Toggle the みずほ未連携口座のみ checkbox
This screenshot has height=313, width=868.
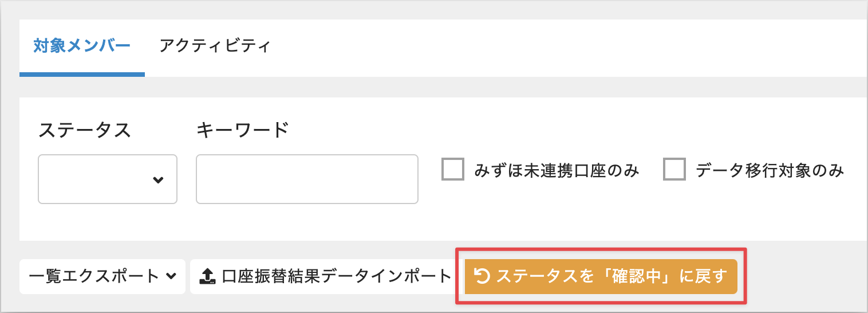tap(452, 170)
